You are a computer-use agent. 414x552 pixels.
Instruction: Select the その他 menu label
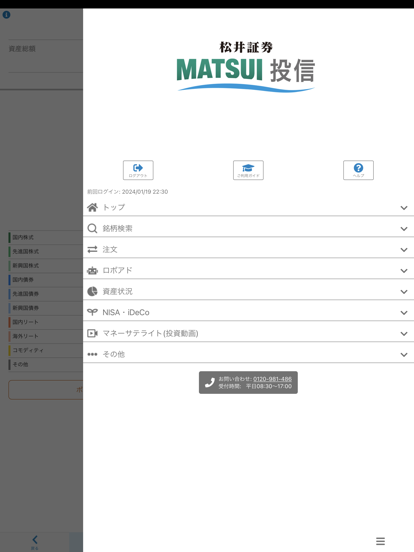click(113, 354)
